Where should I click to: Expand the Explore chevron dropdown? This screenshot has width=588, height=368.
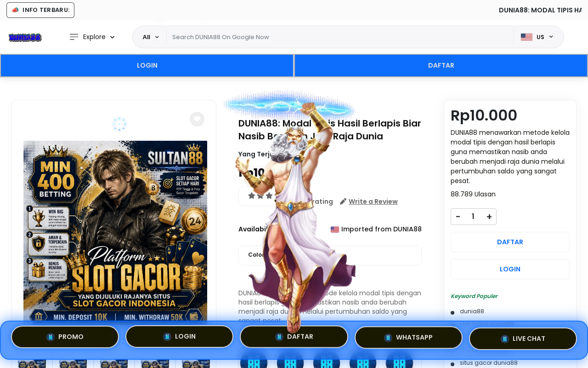coord(113,37)
